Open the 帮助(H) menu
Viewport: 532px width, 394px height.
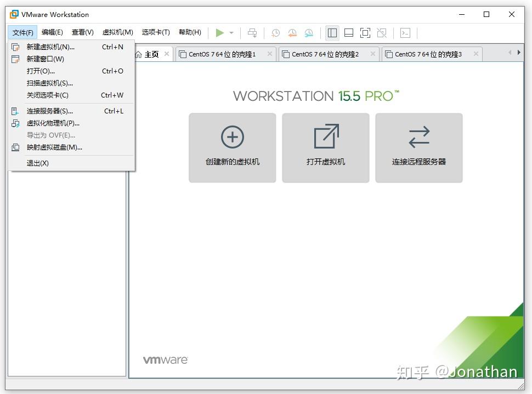pyautogui.click(x=190, y=32)
